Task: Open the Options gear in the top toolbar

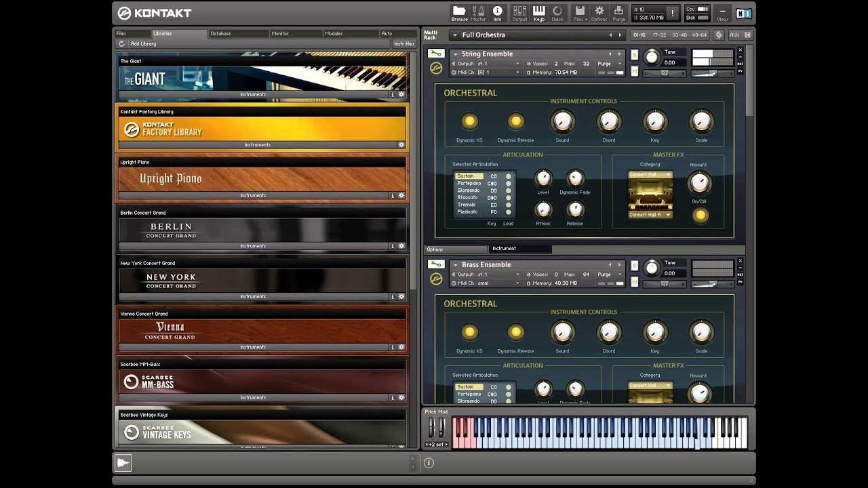Action: click(599, 13)
